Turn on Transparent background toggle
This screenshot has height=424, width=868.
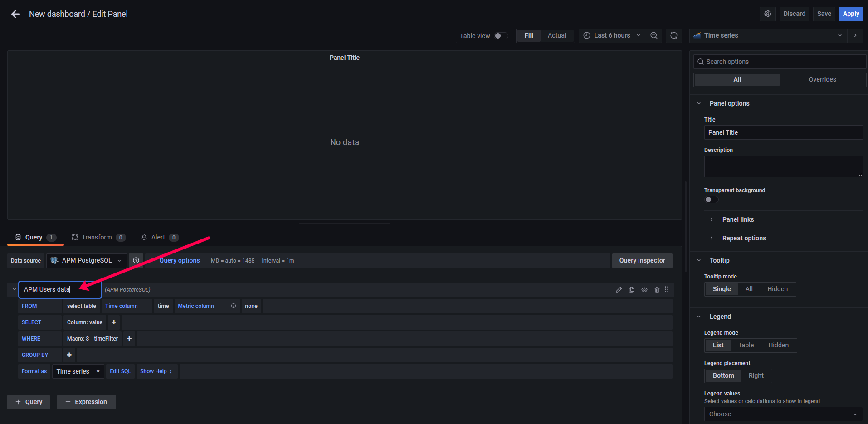point(711,200)
